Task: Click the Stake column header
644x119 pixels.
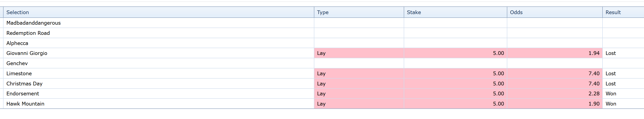Action: tap(414, 12)
